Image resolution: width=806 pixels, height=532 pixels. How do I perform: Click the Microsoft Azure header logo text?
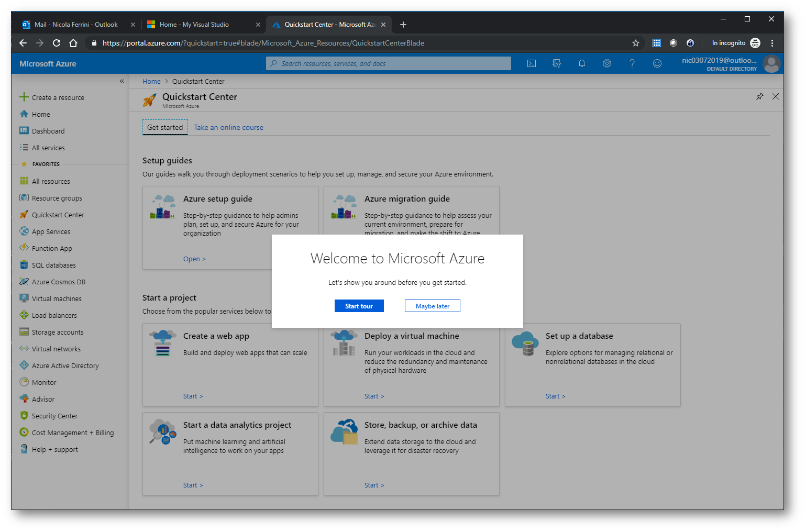tap(48, 63)
